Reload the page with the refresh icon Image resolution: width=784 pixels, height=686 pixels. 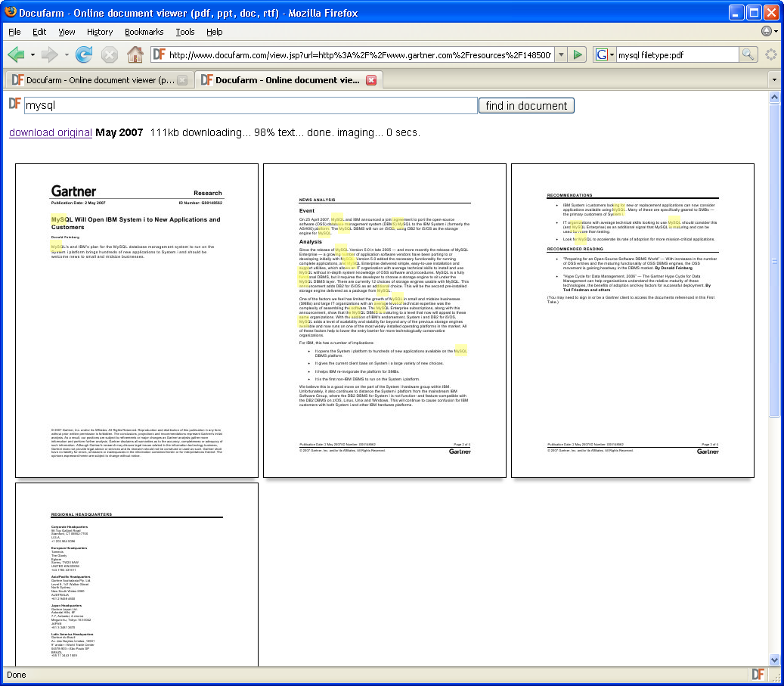(x=84, y=54)
